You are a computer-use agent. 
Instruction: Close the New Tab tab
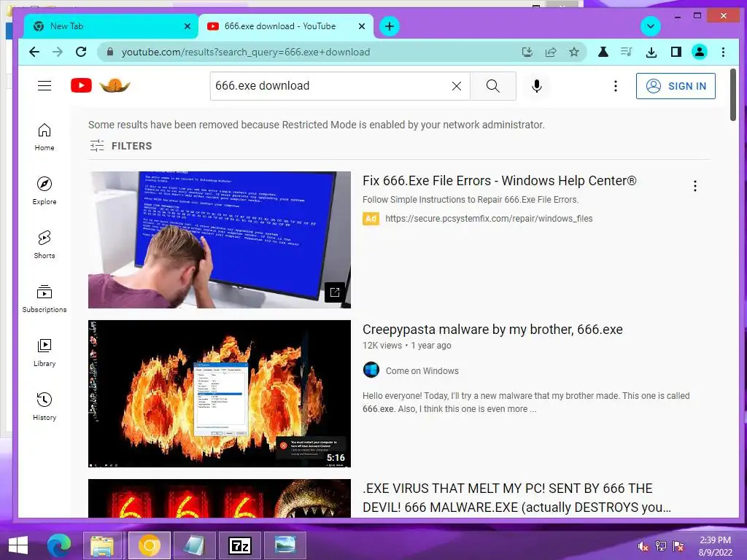coord(187,26)
